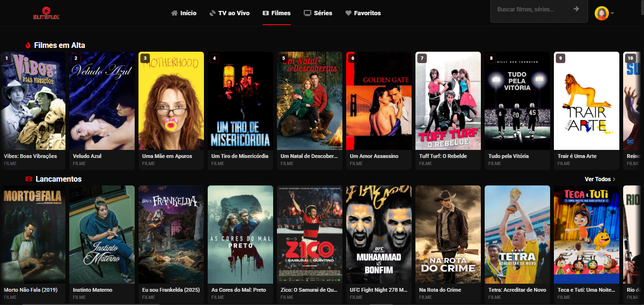Go to TV ao Vivo
Viewport: 644px width, 305px height.
(x=229, y=13)
